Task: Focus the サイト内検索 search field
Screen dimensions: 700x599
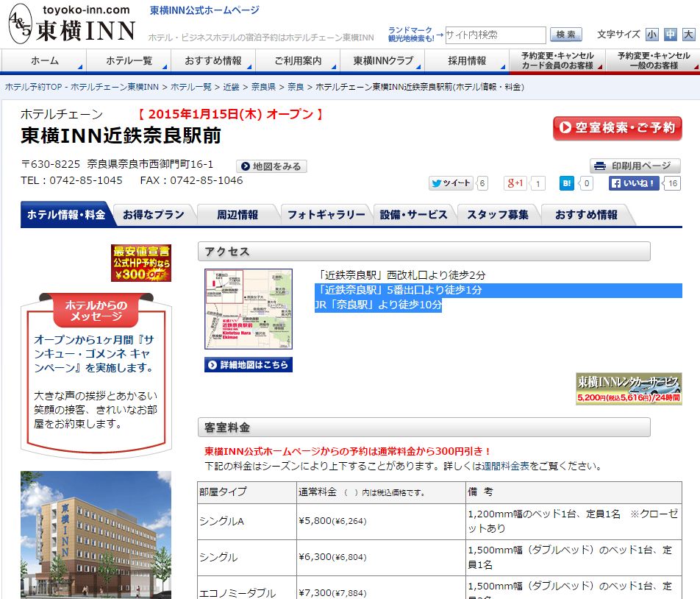Action: [496, 35]
